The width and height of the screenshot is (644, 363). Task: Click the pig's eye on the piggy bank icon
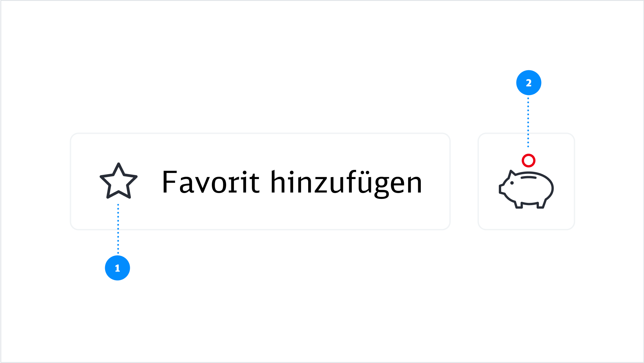pyautogui.click(x=512, y=182)
